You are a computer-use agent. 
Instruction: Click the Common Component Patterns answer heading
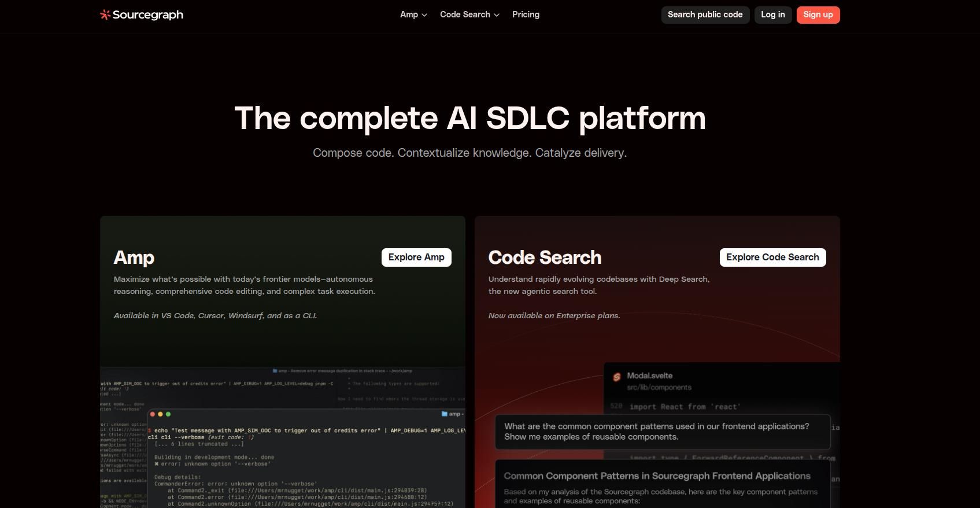click(657, 476)
